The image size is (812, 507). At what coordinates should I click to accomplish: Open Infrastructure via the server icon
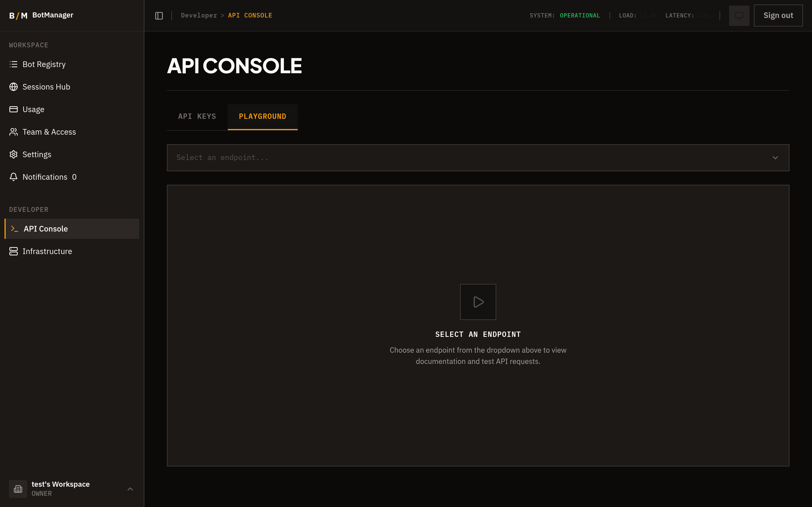(x=14, y=251)
